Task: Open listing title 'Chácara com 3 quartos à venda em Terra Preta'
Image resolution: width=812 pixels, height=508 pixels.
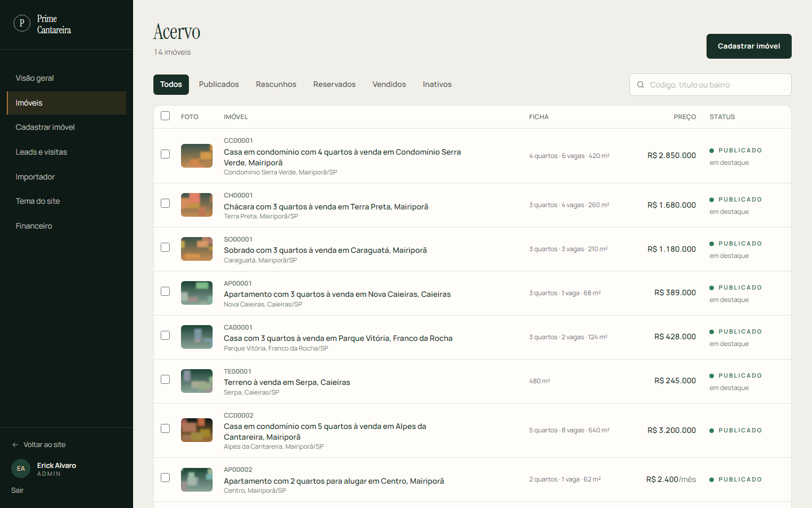Action: pyautogui.click(x=326, y=207)
